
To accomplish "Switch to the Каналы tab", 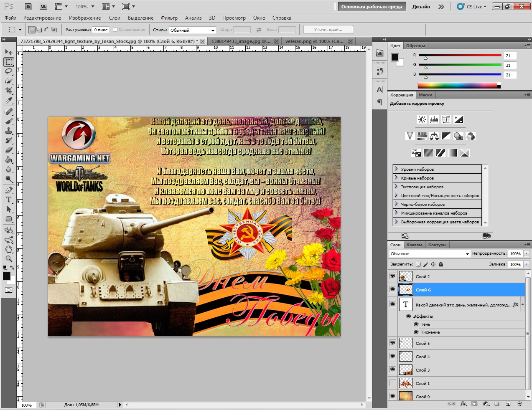I will pos(414,245).
